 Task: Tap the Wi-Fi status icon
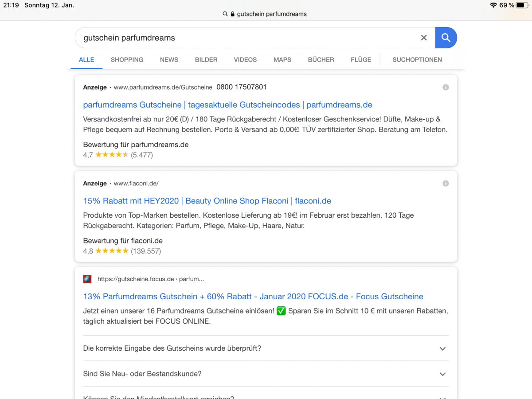493,5
